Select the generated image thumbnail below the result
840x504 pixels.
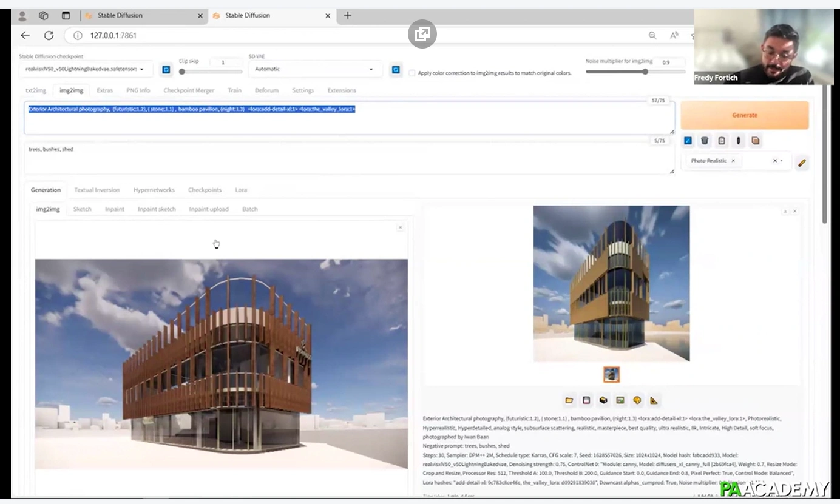(x=611, y=374)
